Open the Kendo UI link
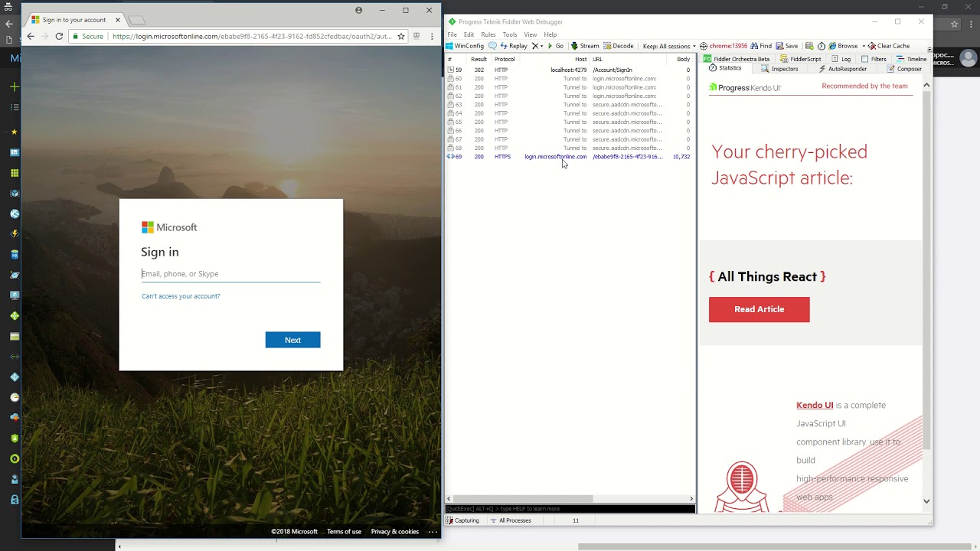Viewport: 980px width, 551px height. click(815, 406)
